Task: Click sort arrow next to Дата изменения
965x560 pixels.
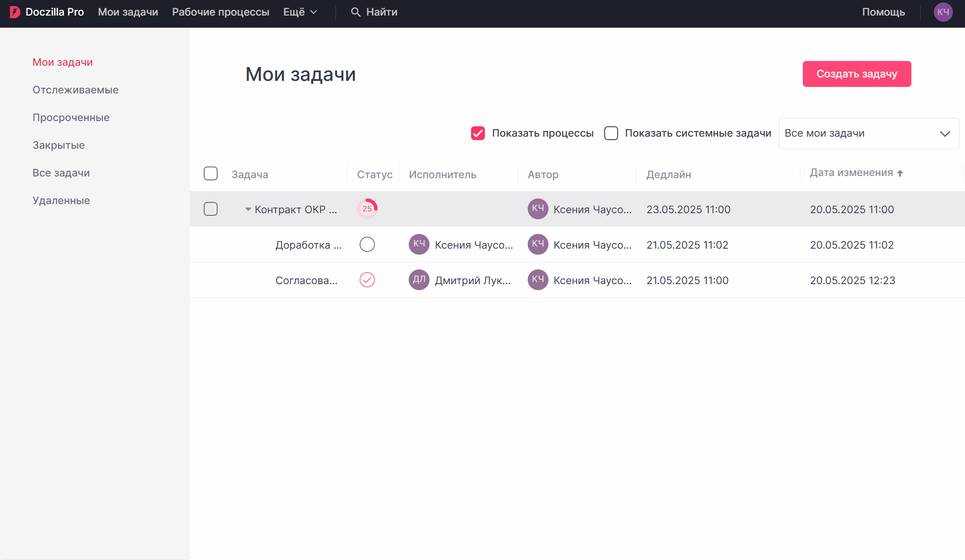Action: (x=900, y=173)
